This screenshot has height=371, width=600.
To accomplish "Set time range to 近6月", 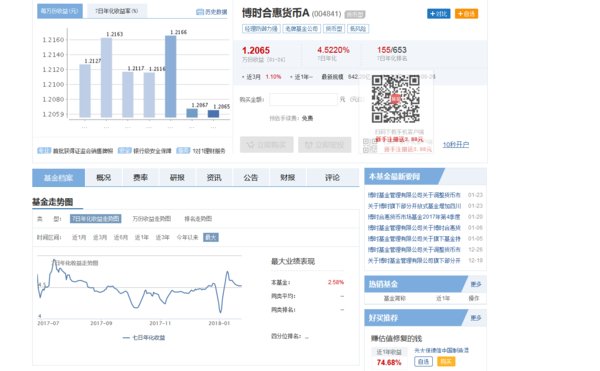I will pyautogui.click(x=121, y=238).
